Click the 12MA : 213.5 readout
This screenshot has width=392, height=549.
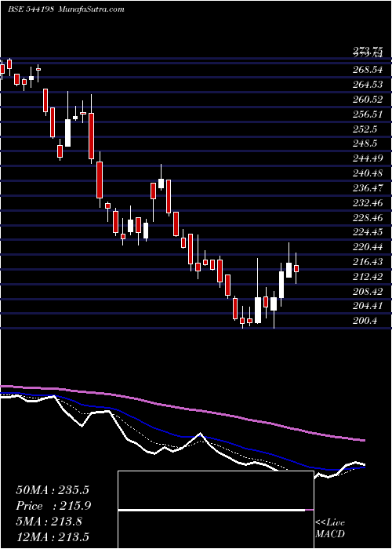click(x=53, y=537)
